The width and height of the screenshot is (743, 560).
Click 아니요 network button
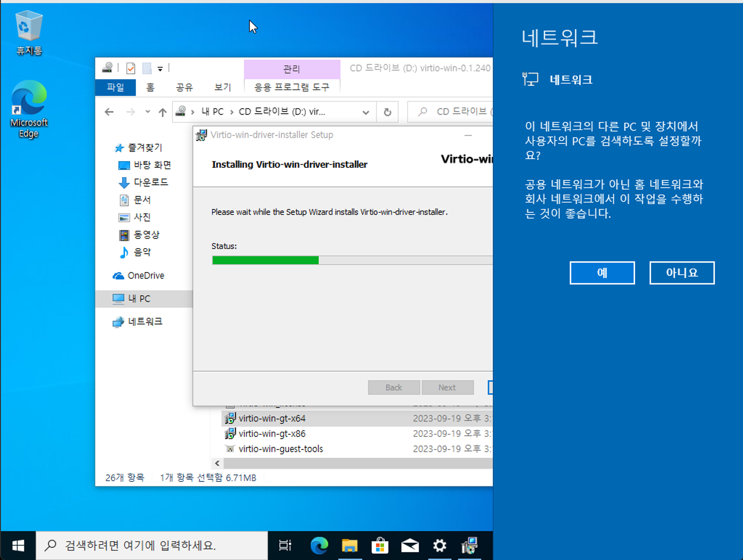681,273
